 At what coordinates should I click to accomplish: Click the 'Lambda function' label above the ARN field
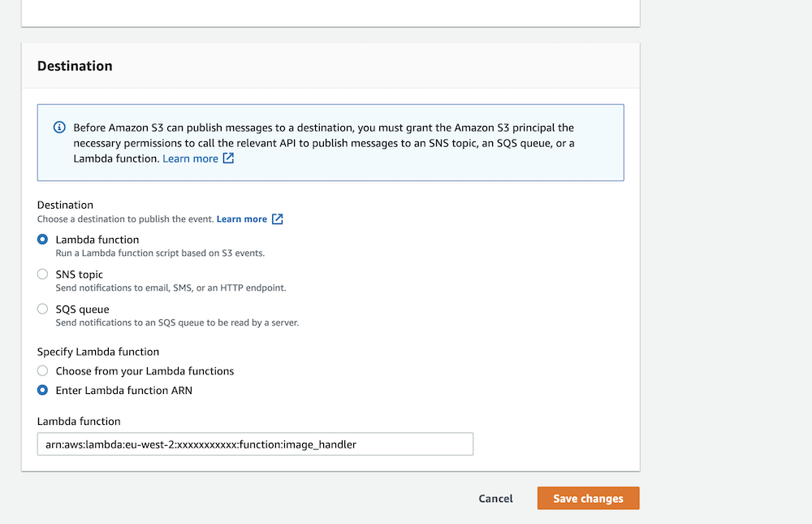79,422
